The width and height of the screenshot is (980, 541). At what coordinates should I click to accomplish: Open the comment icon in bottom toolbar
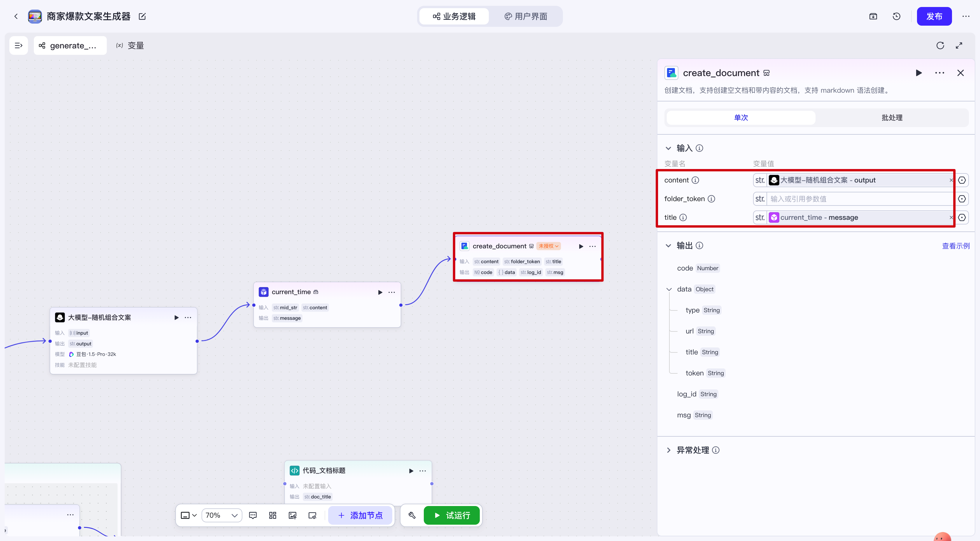click(x=253, y=515)
